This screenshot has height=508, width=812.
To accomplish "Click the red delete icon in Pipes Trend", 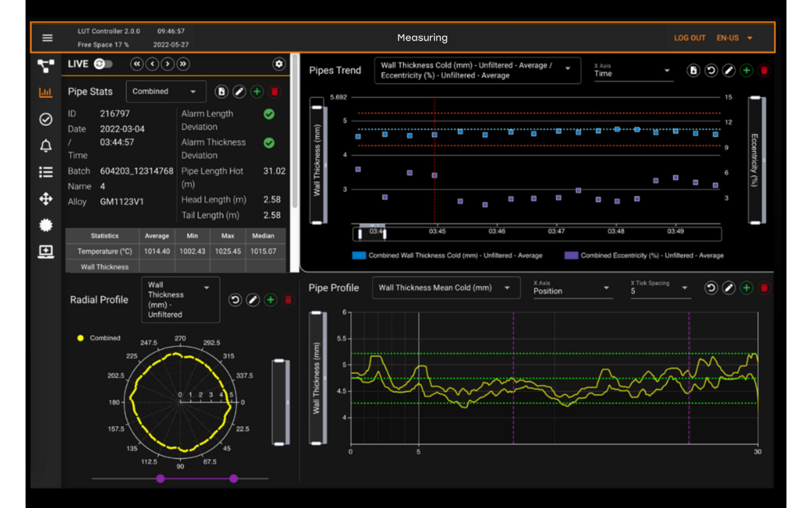I will (x=764, y=70).
